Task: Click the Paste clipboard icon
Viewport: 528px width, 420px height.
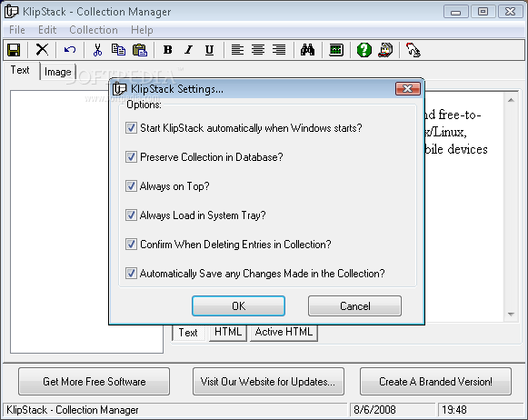Action: tap(140, 50)
